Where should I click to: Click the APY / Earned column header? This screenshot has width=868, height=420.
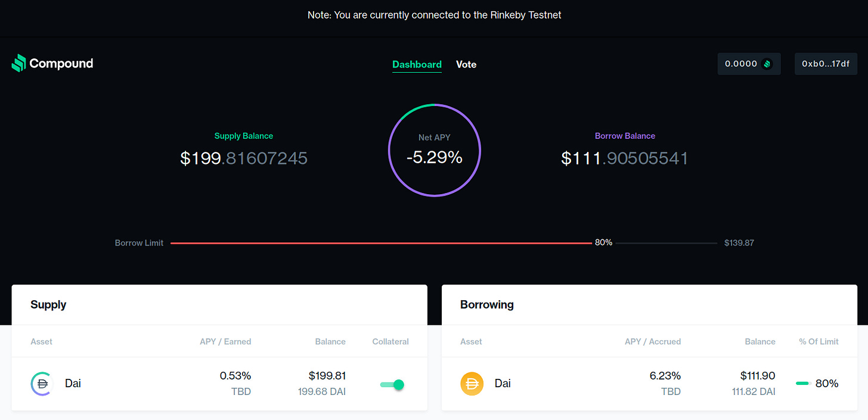pos(225,341)
